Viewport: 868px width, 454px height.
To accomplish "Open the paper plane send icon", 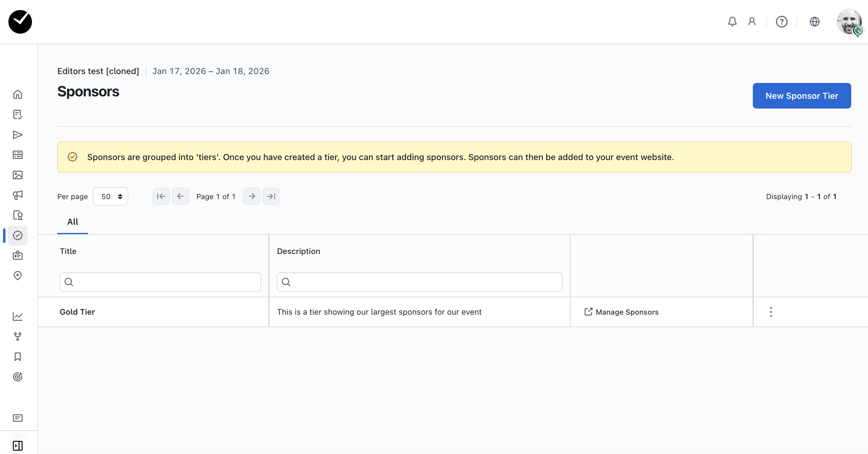I will click(18, 135).
